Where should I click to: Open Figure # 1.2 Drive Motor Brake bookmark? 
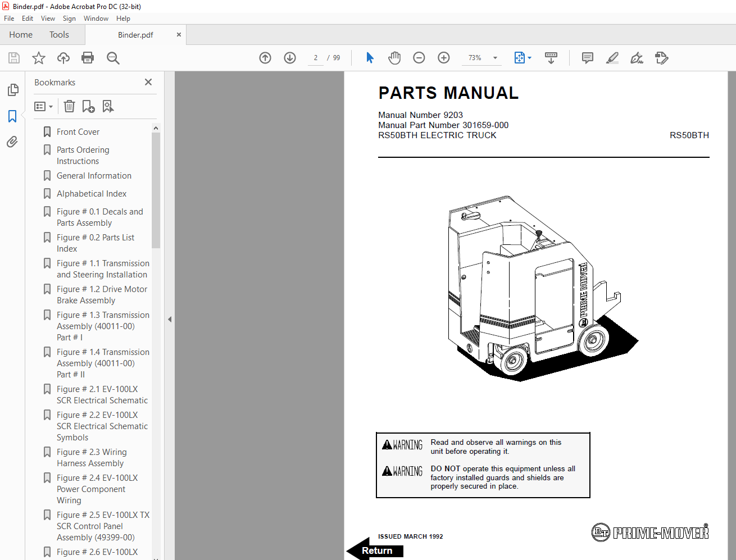click(102, 295)
